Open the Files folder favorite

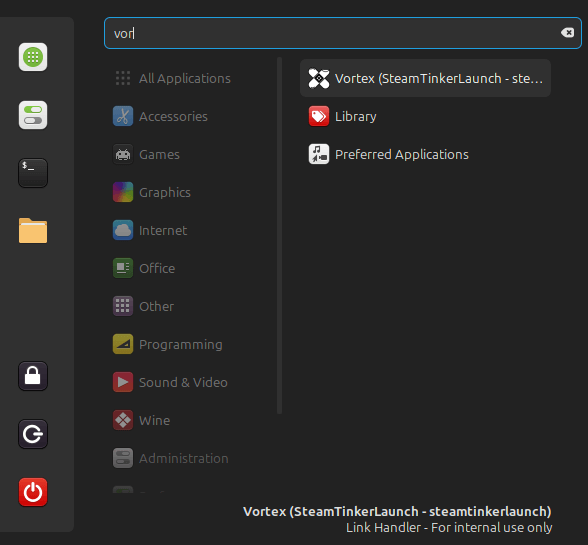(x=33, y=231)
